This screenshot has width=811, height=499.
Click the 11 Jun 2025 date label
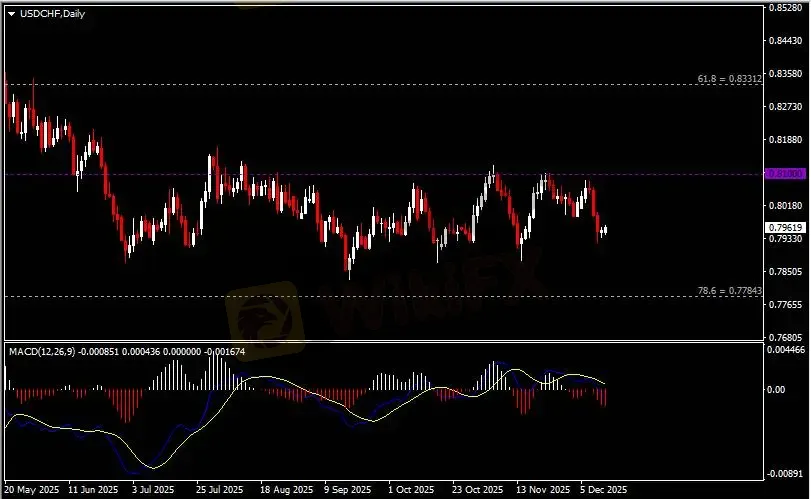93,490
